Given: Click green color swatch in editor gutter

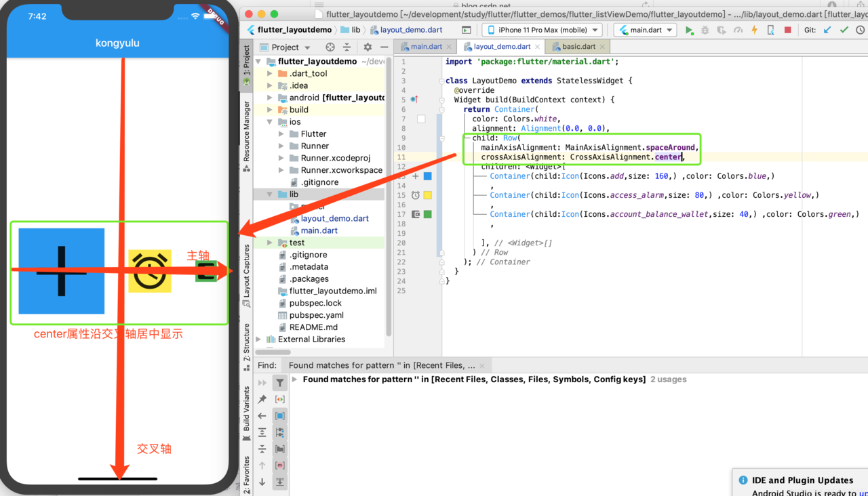Looking at the screenshot, I should coord(428,214).
